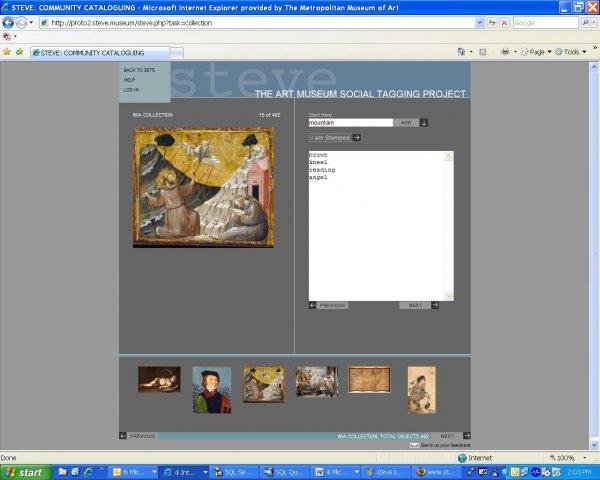Image resolution: width=600 pixels, height=480 pixels.
Task: Click the tag entry field containing mountain
Action: point(351,122)
